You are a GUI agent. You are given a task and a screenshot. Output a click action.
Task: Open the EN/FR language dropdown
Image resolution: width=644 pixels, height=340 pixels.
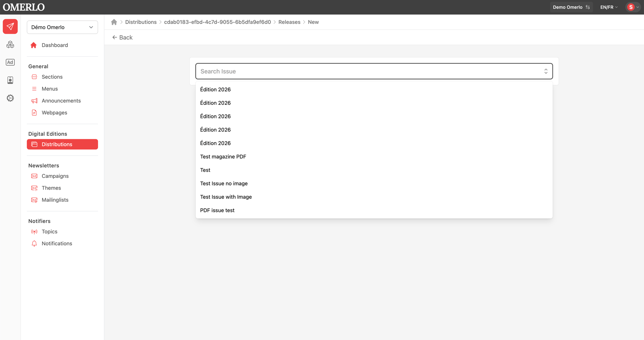click(609, 7)
